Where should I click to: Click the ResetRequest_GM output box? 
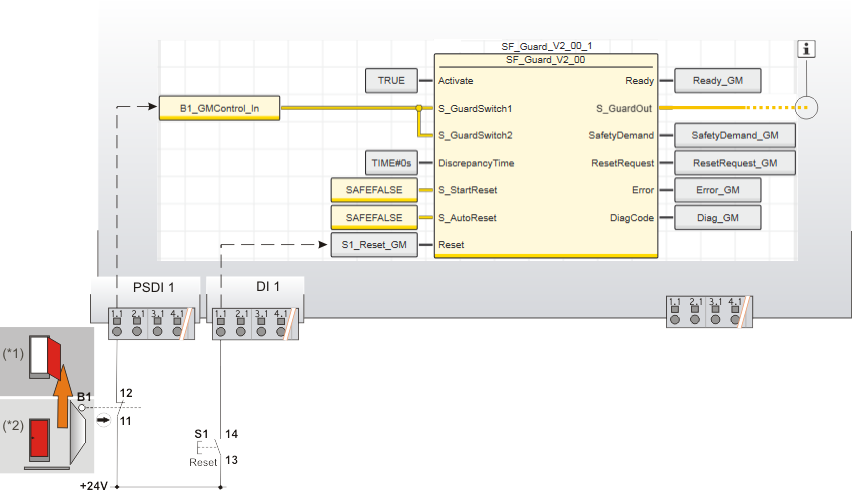coord(735,162)
